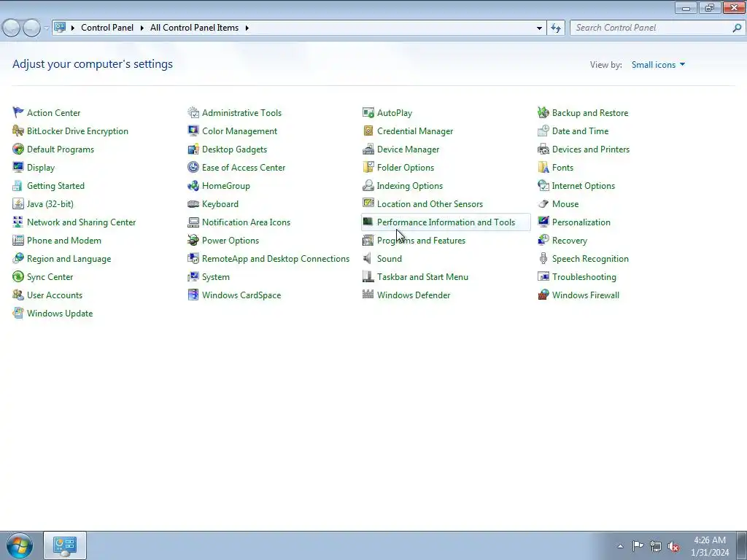Viewport: 747px width, 560px height.
Task: Open the Display monitor icon
Action: tap(18, 167)
